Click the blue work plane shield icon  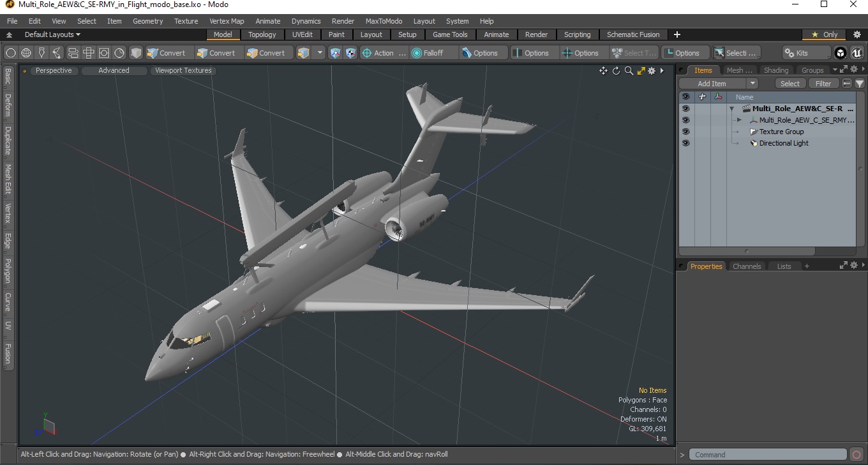pos(336,53)
